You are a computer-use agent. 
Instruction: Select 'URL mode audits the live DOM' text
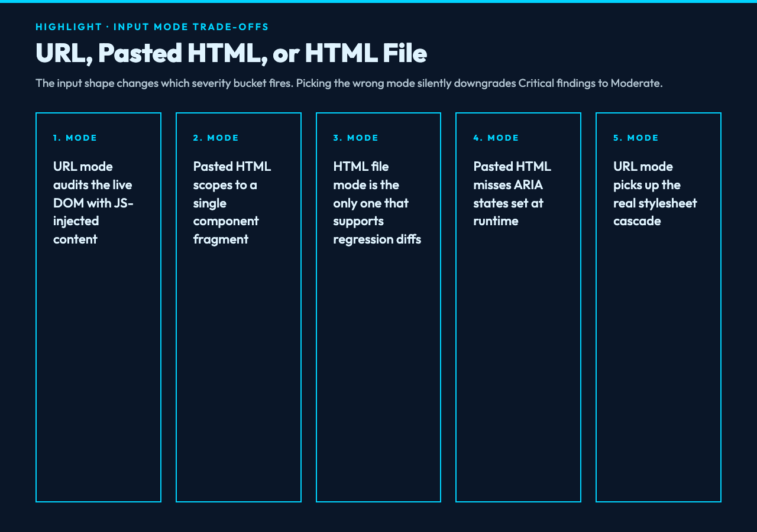point(93,203)
